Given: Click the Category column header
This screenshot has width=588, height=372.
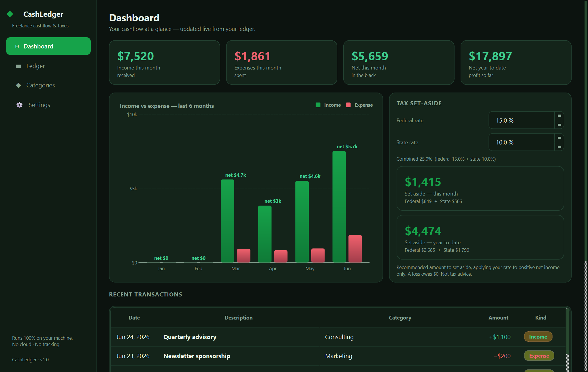Looking at the screenshot, I should [400, 317].
